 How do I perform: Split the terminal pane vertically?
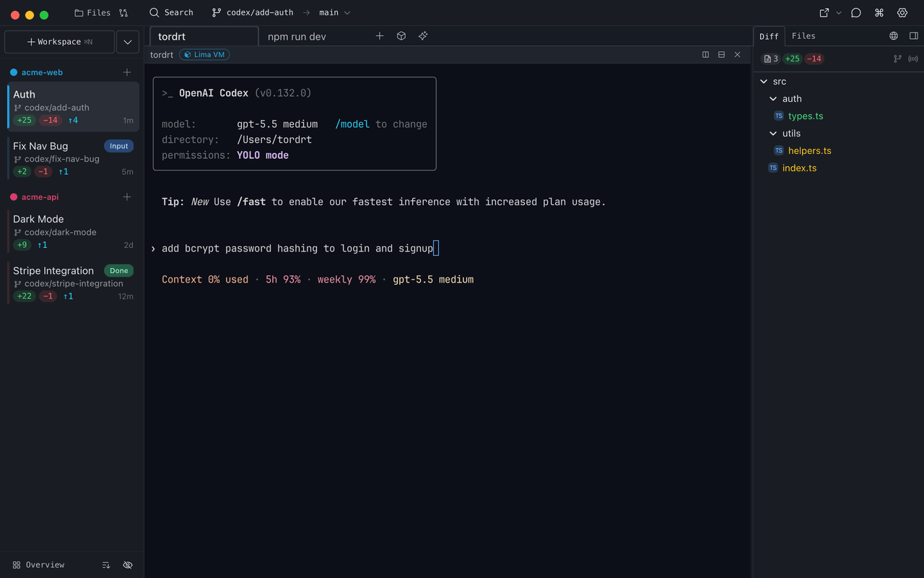point(706,55)
